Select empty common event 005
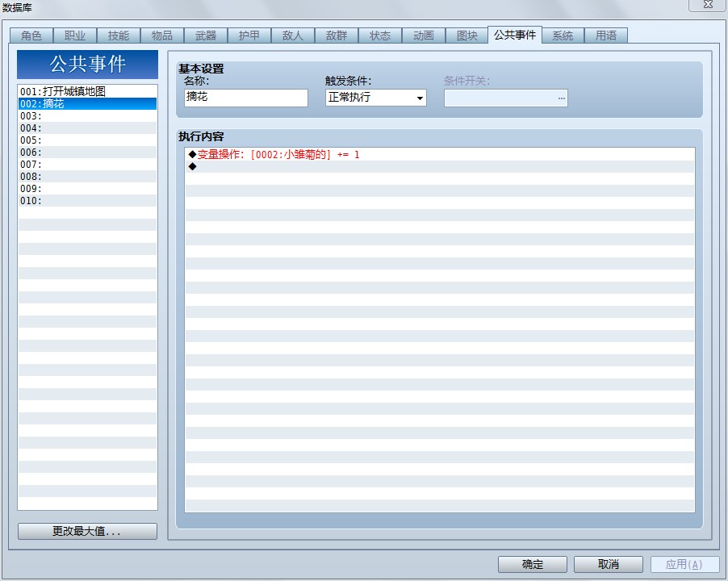This screenshot has width=728, height=581. point(87,140)
